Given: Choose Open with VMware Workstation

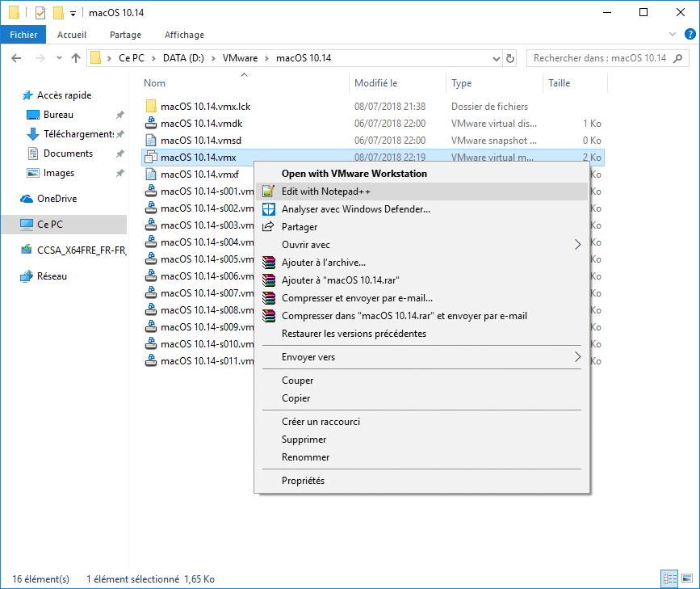Looking at the screenshot, I should pyautogui.click(x=422, y=174).
